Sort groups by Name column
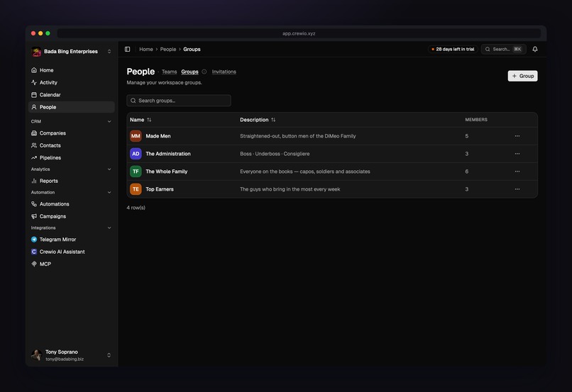The height and width of the screenshot is (392, 572). pyautogui.click(x=141, y=120)
